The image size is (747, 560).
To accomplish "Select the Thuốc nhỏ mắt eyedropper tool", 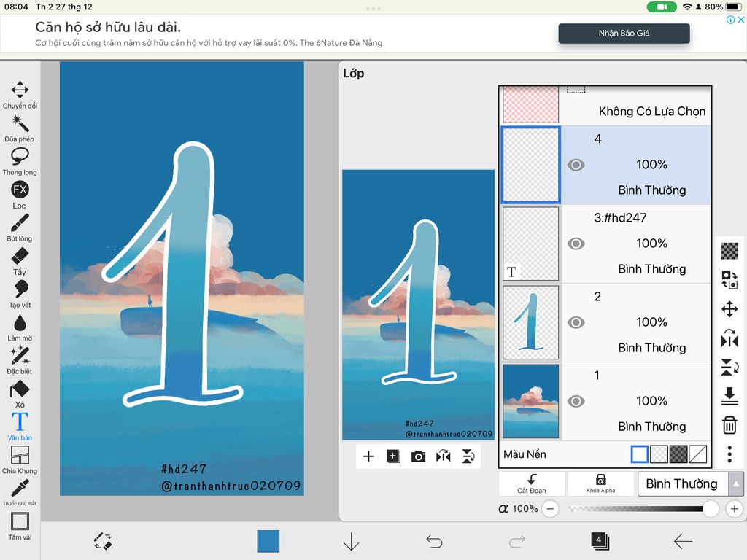I will tap(20, 492).
